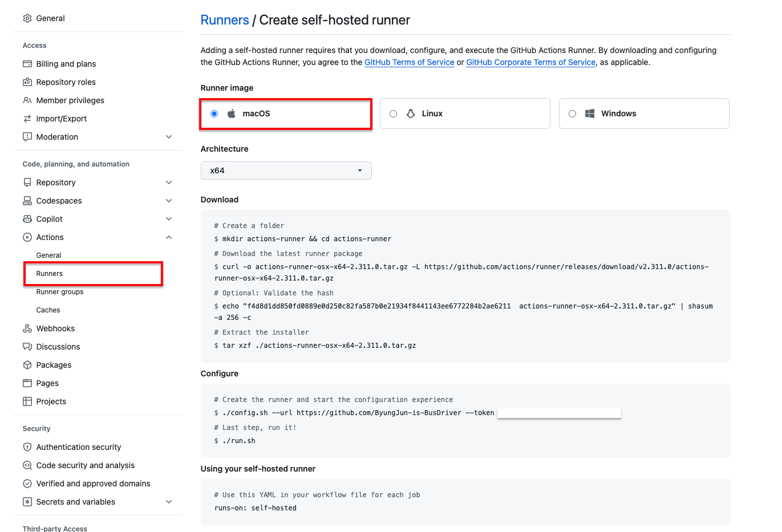Click the Secrets and variables asterisk icon
Viewport: 782px width, 532px height.
[x=27, y=502]
